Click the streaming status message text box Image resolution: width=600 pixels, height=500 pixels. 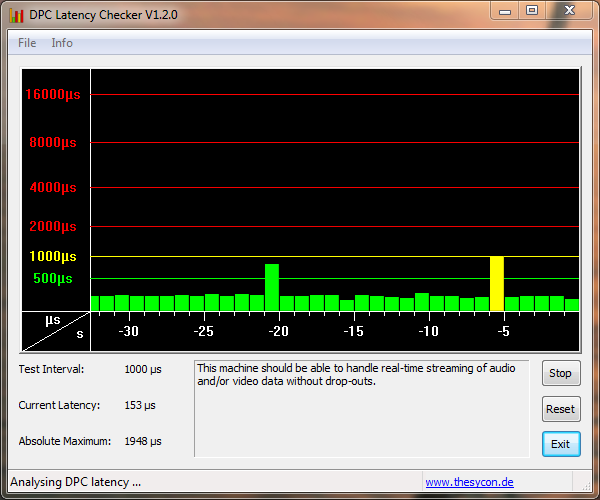coord(362,408)
